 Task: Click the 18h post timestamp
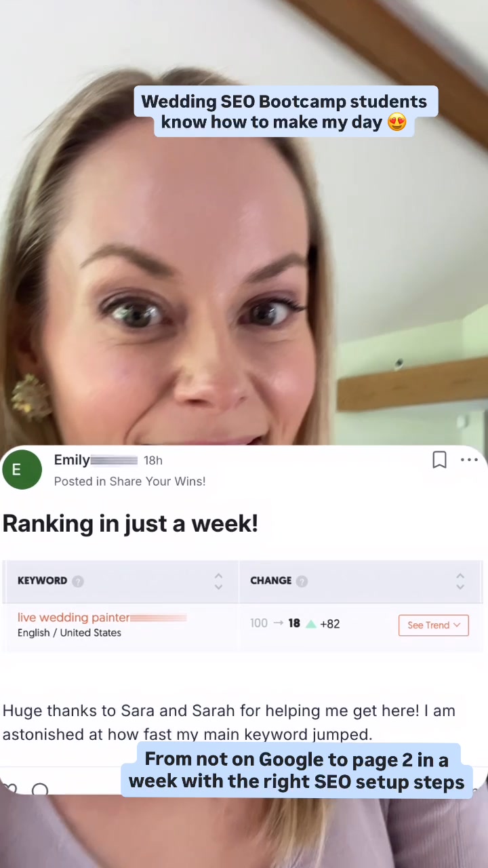153,460
